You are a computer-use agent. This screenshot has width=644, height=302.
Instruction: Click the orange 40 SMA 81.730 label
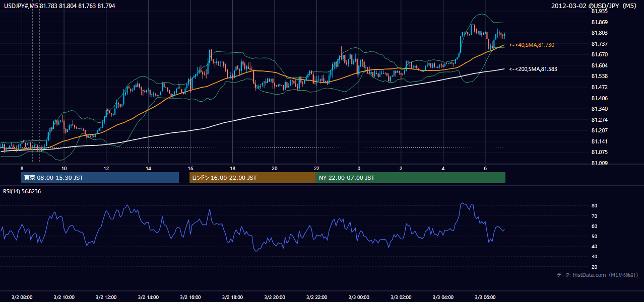click(532, 45)
